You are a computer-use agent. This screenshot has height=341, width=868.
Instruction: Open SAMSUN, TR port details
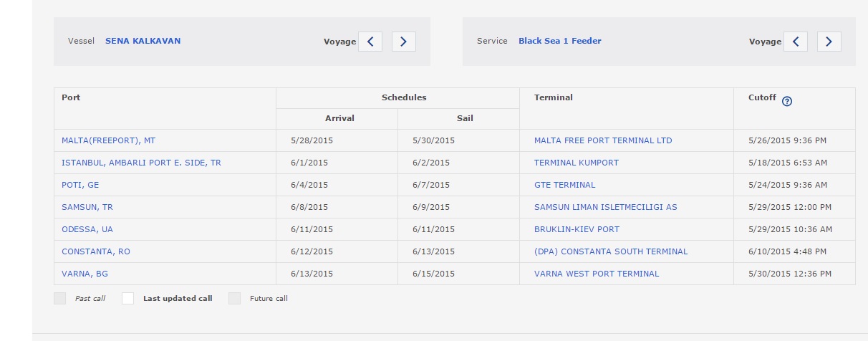tap(87, 207)
